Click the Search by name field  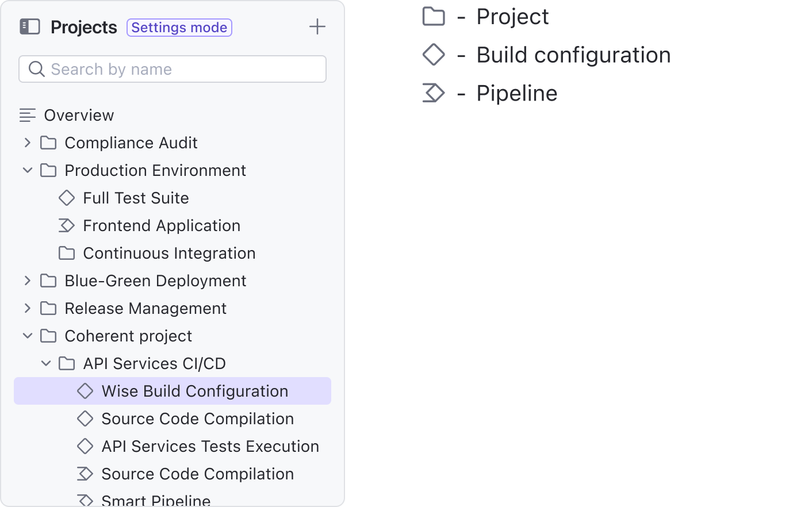coord(173,69)
